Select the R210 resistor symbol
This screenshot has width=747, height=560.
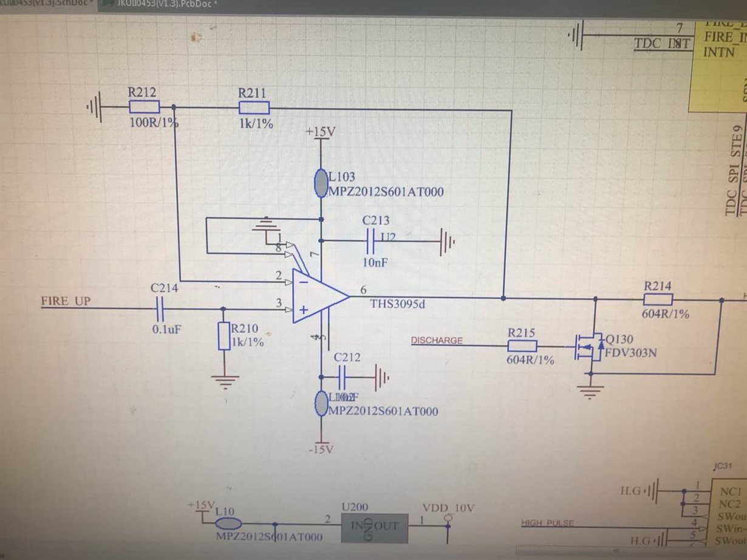click(223, 337)
